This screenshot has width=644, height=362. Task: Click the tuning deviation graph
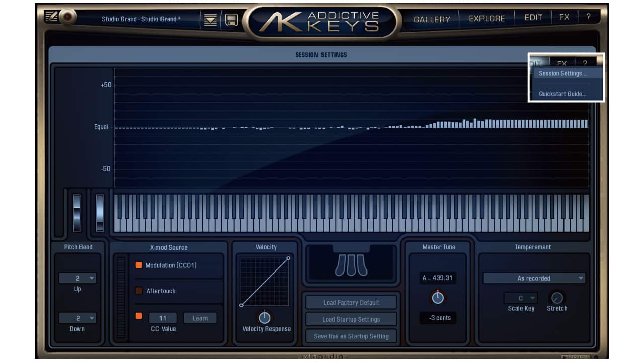[x=351, y=128]
